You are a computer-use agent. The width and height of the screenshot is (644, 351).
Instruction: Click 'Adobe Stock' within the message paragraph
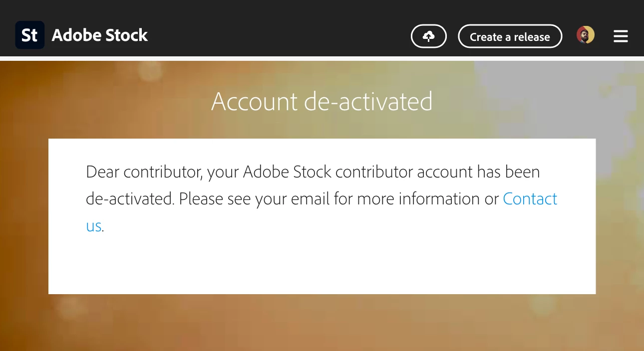pyautogui.click(x=288, y=172)
